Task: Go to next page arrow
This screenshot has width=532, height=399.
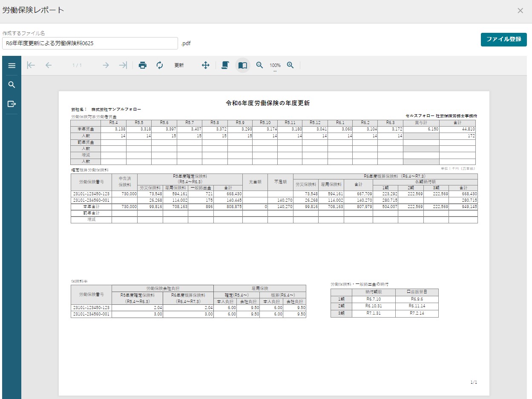Action: (x=106, y=65)
